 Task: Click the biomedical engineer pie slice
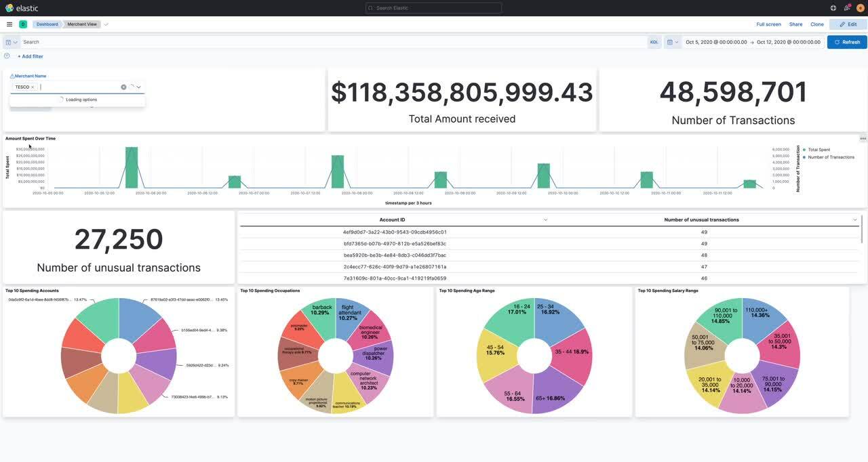coord(372,331)
